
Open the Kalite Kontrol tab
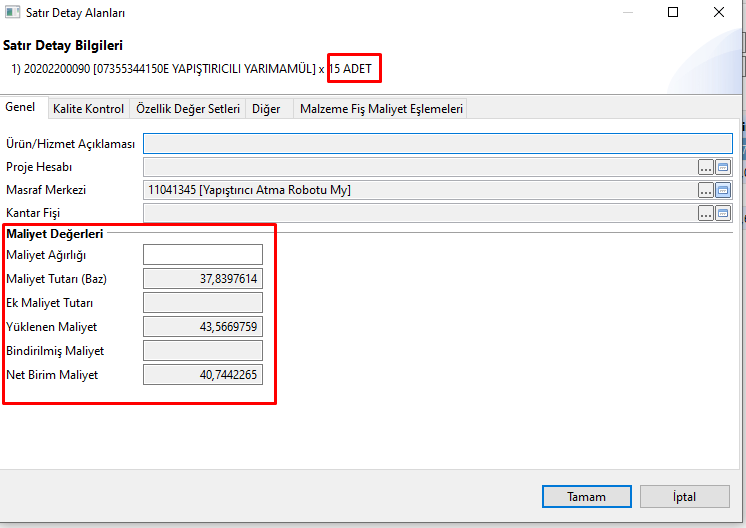[x=88, y=108]
